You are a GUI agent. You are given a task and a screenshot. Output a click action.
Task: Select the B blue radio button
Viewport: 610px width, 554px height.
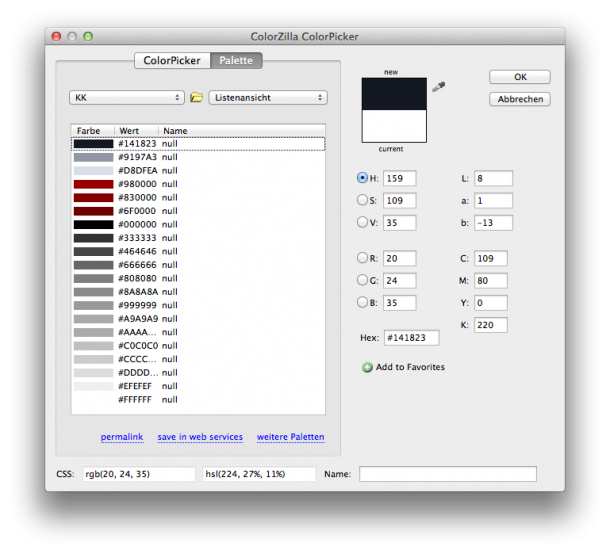[x=362, y=302]
